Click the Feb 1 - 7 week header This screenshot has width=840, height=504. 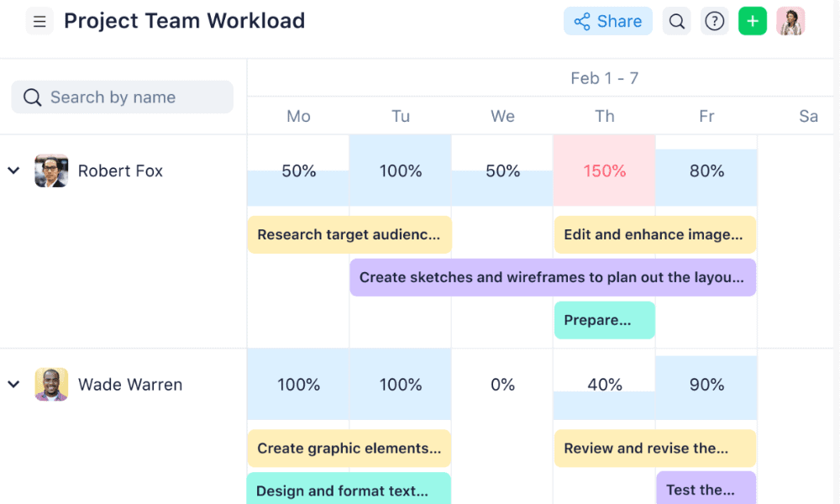(x=604, y=78)
